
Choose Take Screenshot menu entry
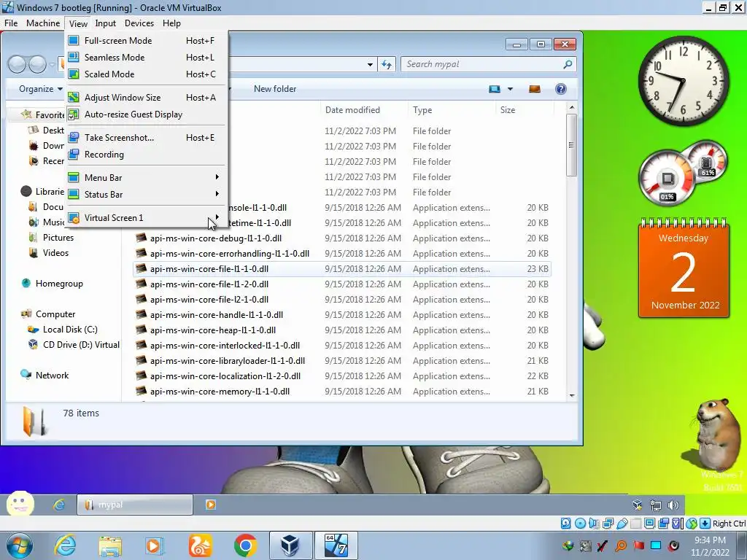(x=147, y=138)
